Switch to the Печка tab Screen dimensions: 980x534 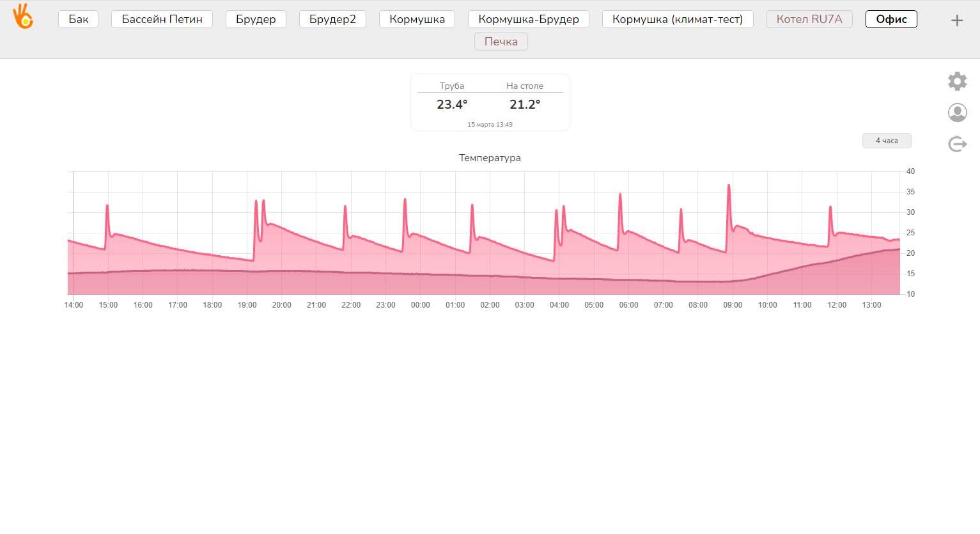pos(501,42)
